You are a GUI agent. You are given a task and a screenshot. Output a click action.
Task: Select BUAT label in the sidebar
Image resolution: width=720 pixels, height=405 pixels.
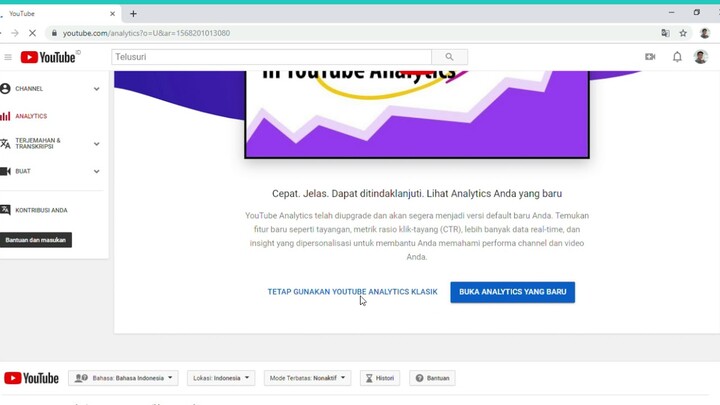pos(23,171)
